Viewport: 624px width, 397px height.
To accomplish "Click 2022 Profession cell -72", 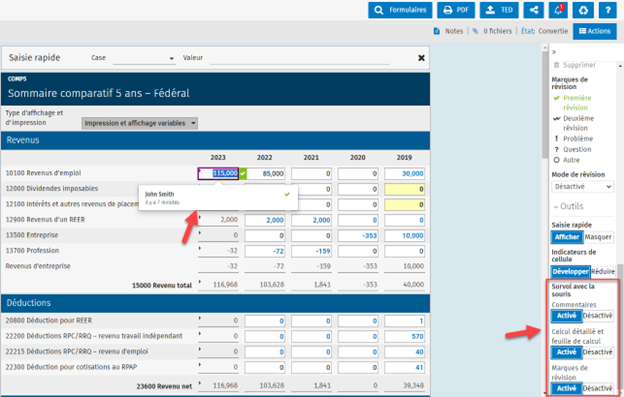I will (265, 251).
